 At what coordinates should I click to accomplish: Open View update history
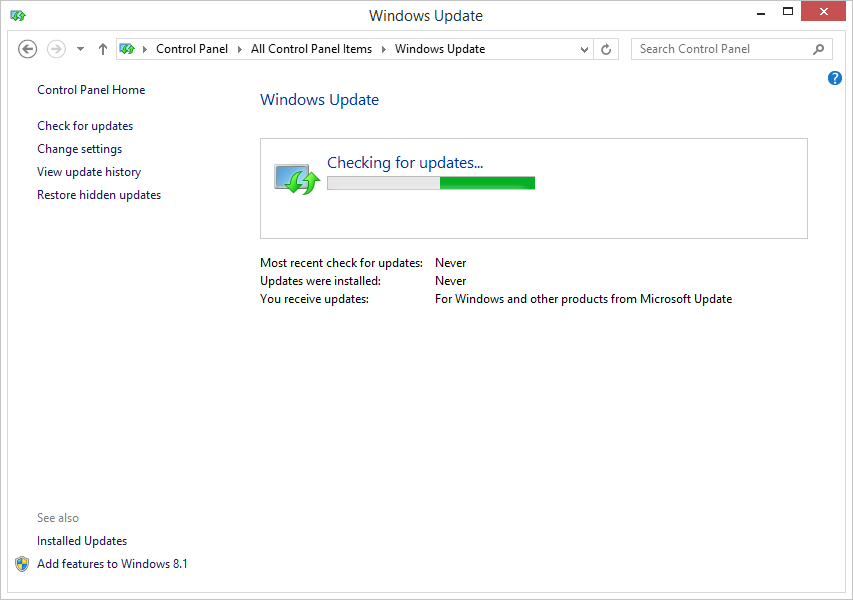[89, 172]
